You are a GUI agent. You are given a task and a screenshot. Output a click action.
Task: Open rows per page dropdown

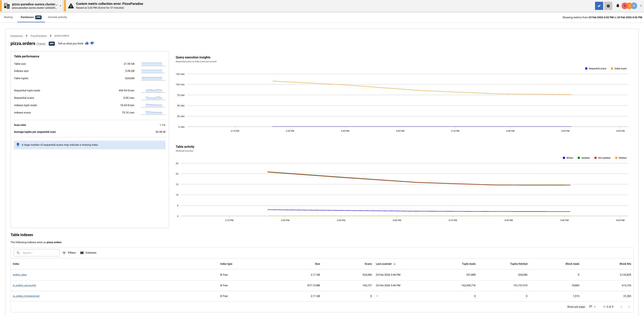pyautogui.click(x=592, y=307)
